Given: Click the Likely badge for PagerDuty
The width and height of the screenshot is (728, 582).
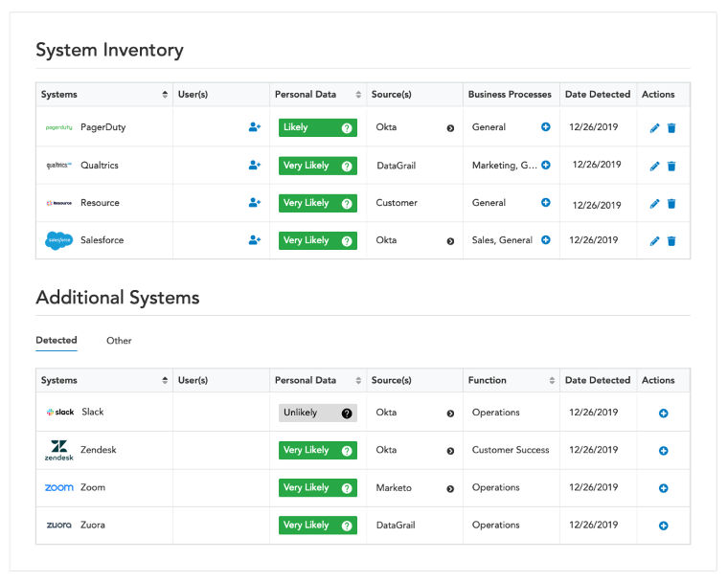Looking at the screenshot, I should [x=318, y=127].
